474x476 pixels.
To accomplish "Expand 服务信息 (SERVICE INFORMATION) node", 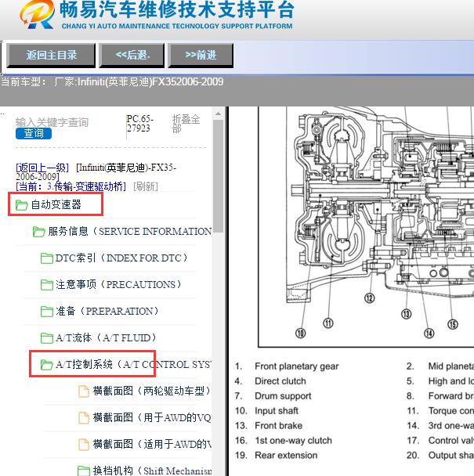I will (x=130, y=231).
